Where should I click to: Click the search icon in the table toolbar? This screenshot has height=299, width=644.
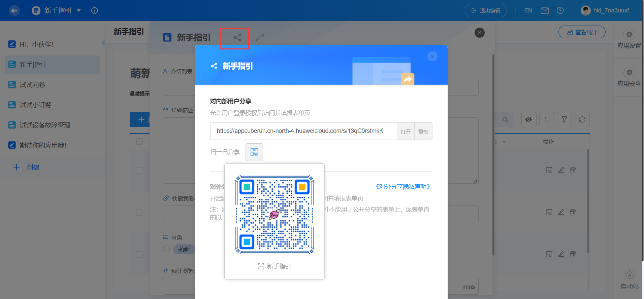(x=505, y=119)
